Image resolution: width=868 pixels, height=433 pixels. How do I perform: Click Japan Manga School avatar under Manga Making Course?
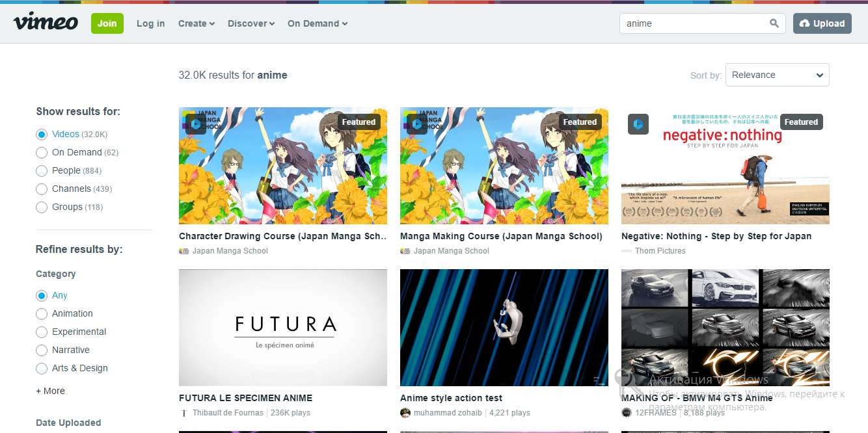point(405,251)
